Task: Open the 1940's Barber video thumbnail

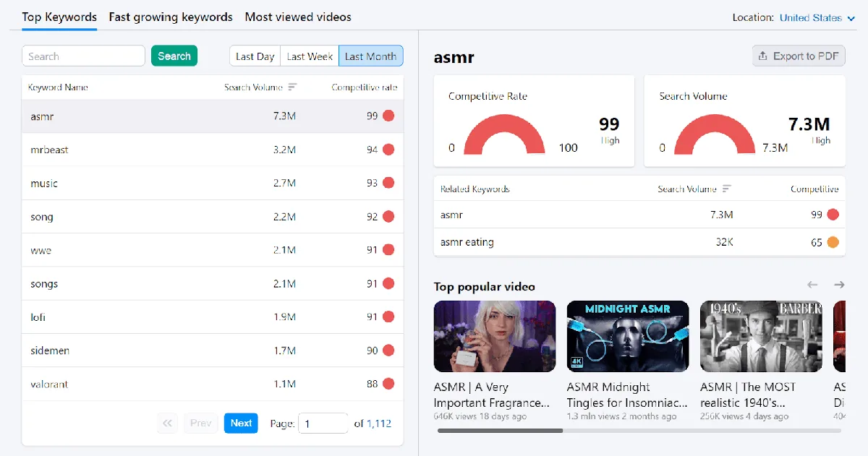Action: (x=761, y=337)
